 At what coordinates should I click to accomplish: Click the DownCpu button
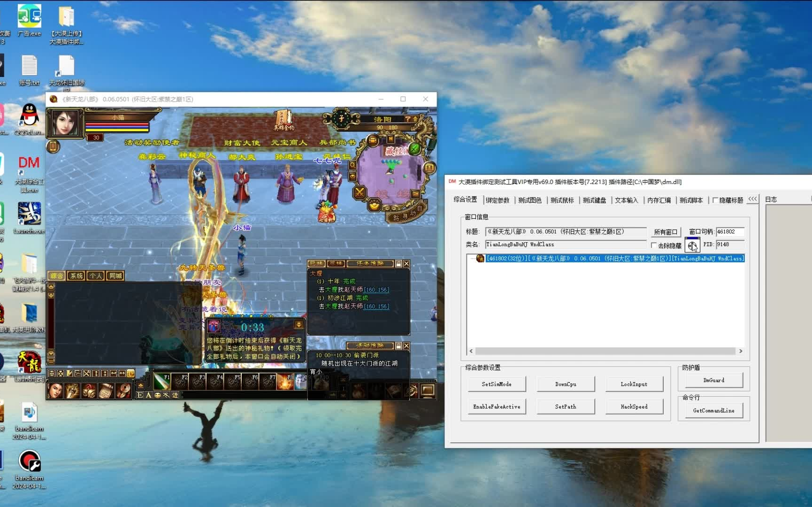pyautogui.click(x=566, y=384)
